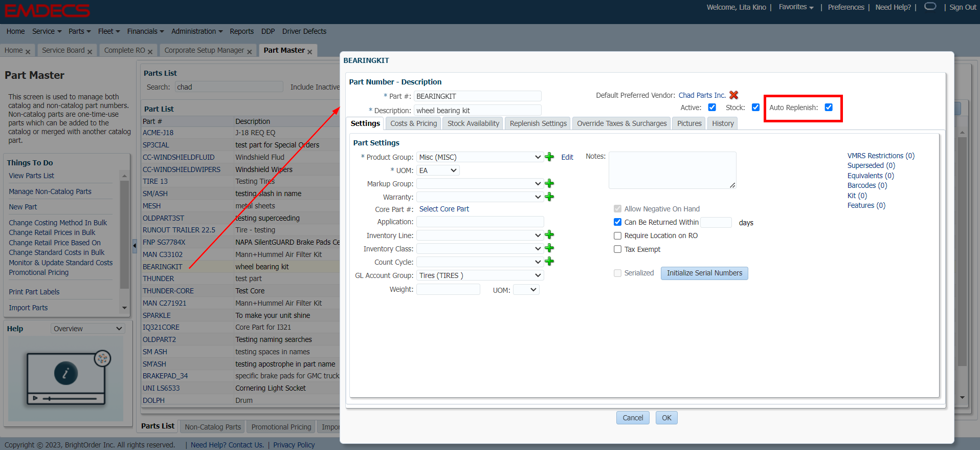Close the Home tab
This screenshot has height=450, width=980.
click(x=28, y=52)
